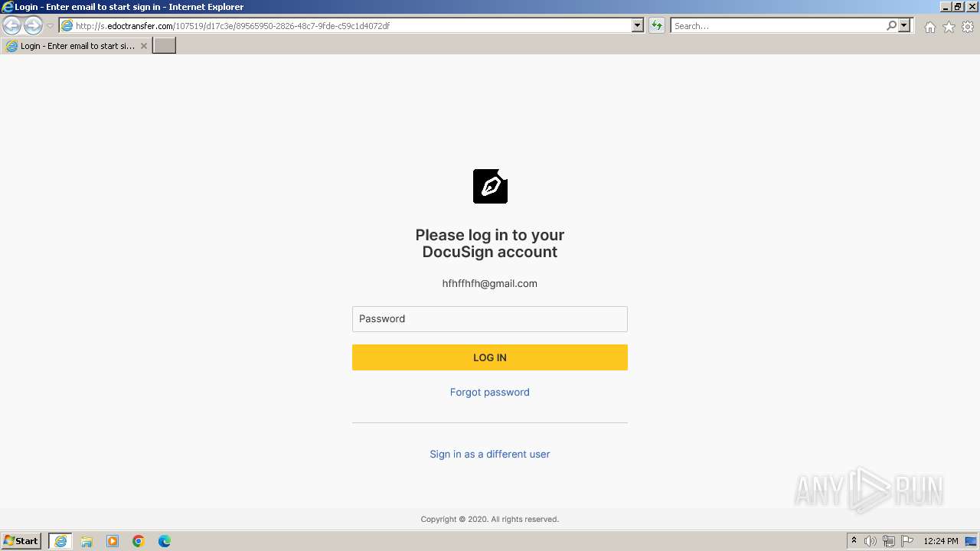Screen dimensions: 980x551
Task: Minimize the Internet Explorer window
Action: click(946, 7)
